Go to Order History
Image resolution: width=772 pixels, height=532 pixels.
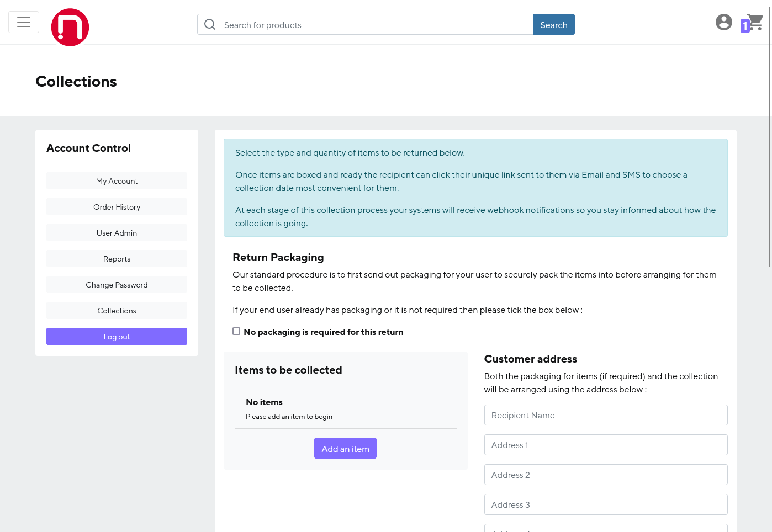pos(117,207)
